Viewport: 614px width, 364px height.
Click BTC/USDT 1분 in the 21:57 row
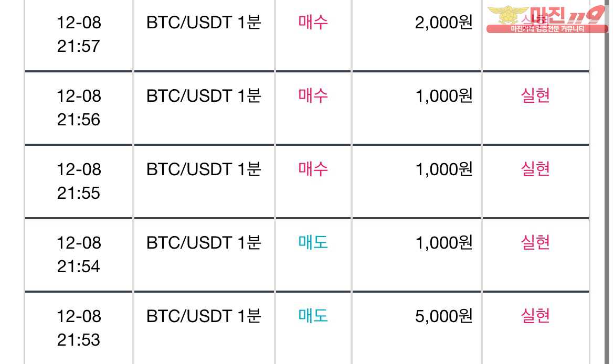[x=204, y=23]
